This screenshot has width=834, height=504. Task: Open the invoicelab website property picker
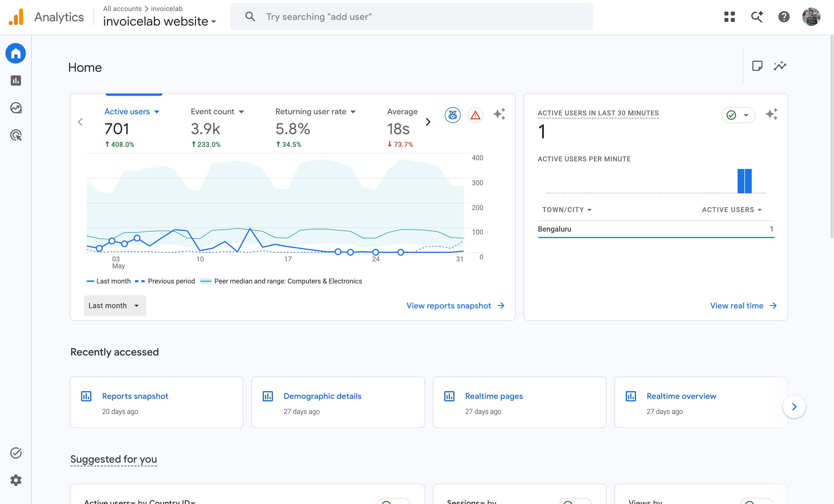pos(160,21)
